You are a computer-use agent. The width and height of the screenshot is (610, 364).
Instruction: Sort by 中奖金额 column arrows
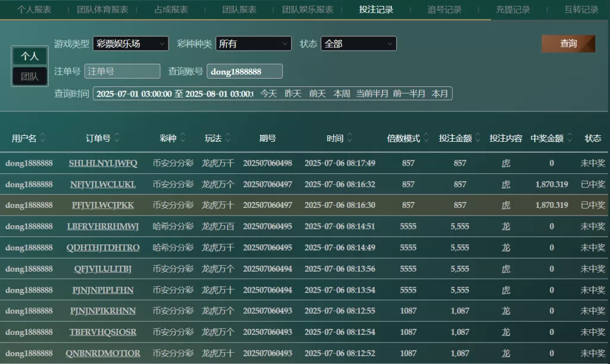click(x=570, y=138)
